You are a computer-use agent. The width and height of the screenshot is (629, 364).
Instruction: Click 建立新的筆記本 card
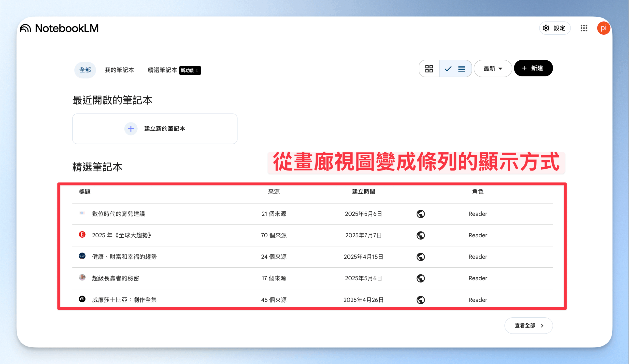coord(155,129)
